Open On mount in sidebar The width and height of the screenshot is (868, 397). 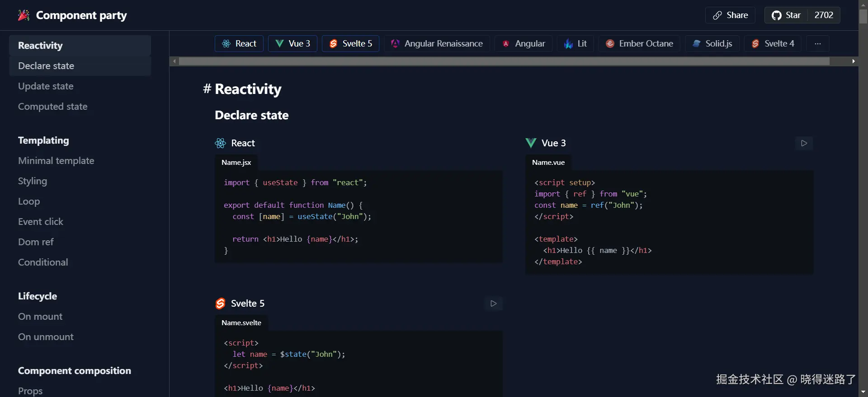(x=40, y=317)
